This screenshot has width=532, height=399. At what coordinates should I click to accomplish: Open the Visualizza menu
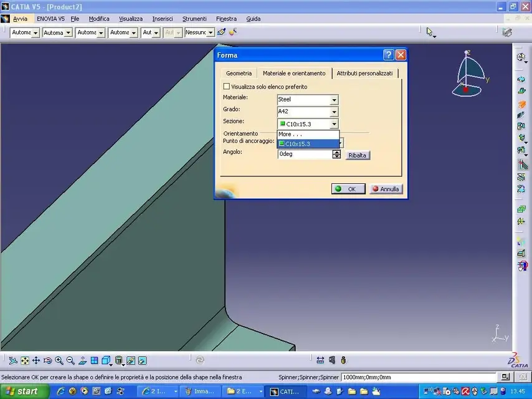[131, 19]
